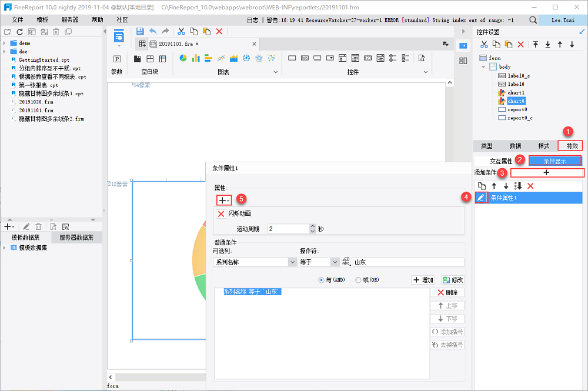Click the search magnifier icon at top right
Screen dimensions: 588x391
pos(533,19)
